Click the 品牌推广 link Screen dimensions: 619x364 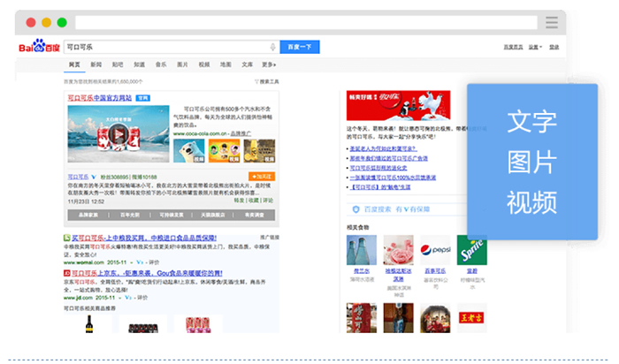click(241, 133)
